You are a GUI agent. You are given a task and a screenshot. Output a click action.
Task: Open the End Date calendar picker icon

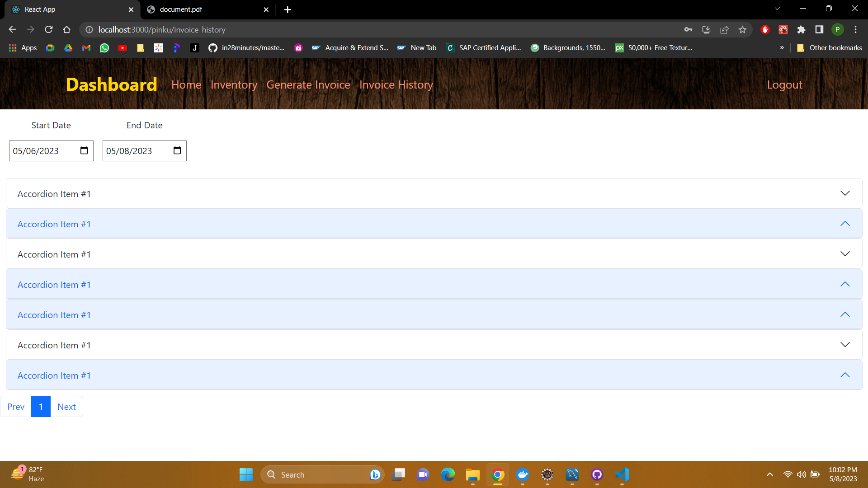(x=177, y=150)
